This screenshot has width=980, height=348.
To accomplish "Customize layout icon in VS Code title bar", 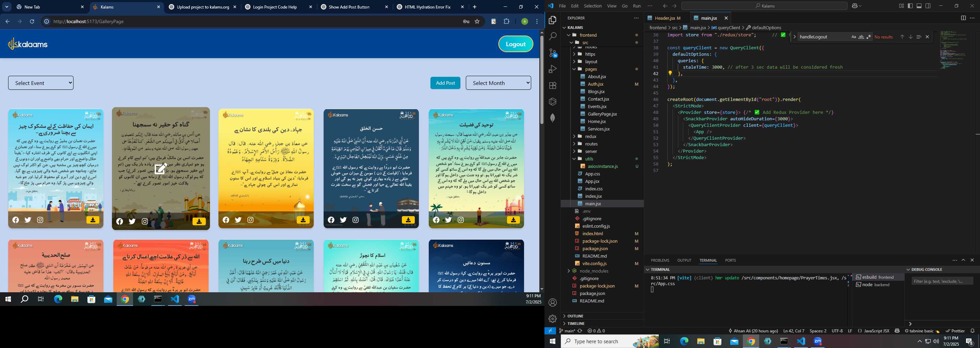I will 901,6.
